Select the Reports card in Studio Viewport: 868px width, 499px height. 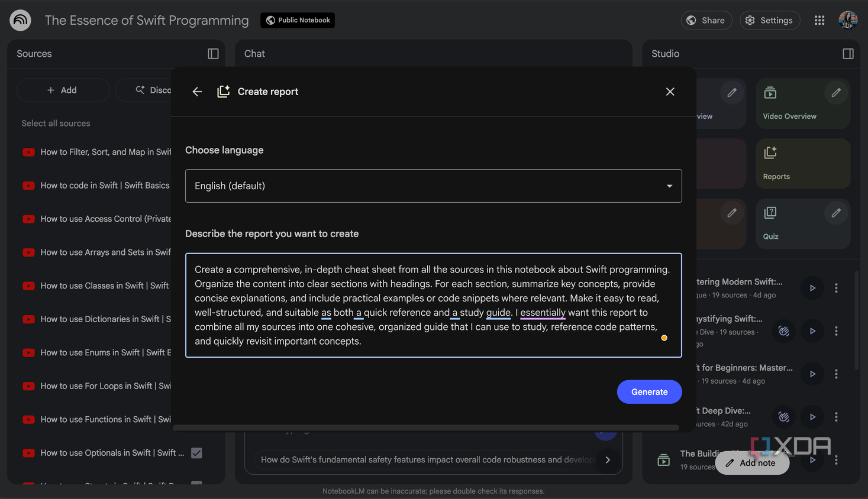point(803,164)
